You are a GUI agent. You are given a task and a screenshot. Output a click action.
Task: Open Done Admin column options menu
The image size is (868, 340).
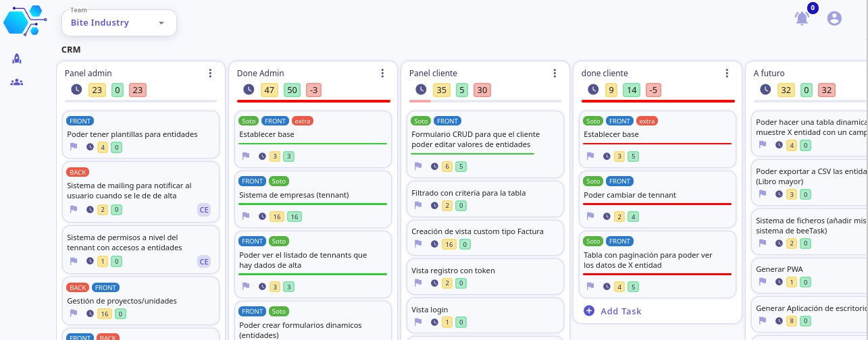(382, 73)
